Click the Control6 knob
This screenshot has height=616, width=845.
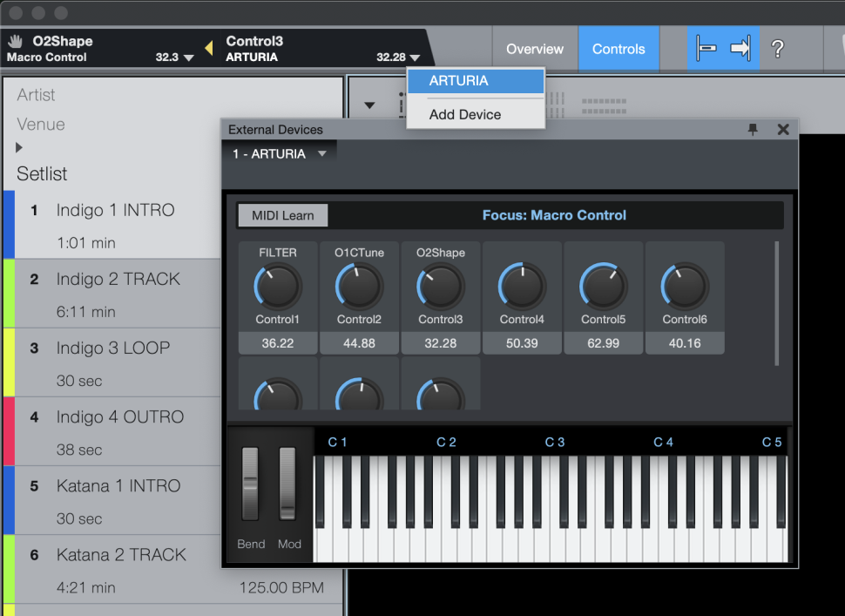685,286
